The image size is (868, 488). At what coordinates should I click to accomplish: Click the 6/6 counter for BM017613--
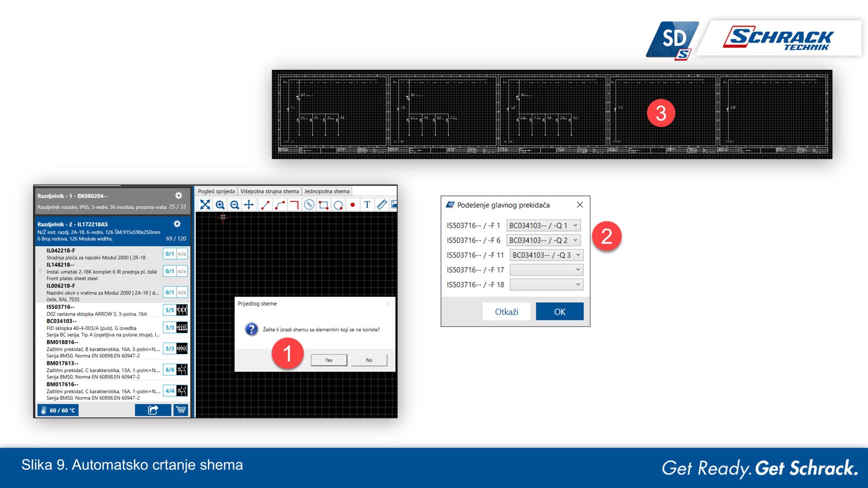(170, 369)
